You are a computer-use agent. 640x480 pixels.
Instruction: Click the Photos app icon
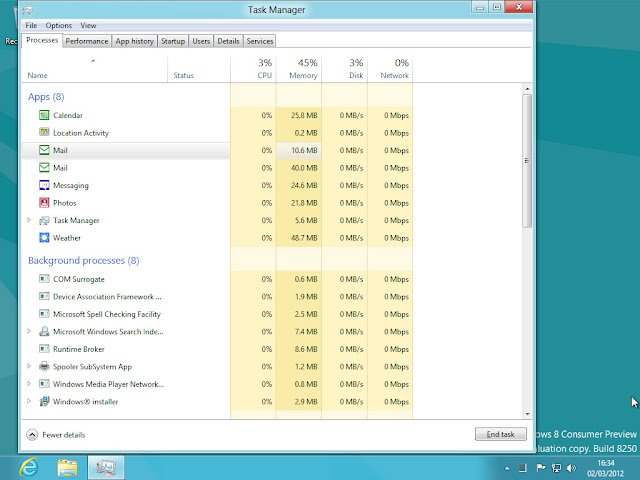tap(44, 202)
